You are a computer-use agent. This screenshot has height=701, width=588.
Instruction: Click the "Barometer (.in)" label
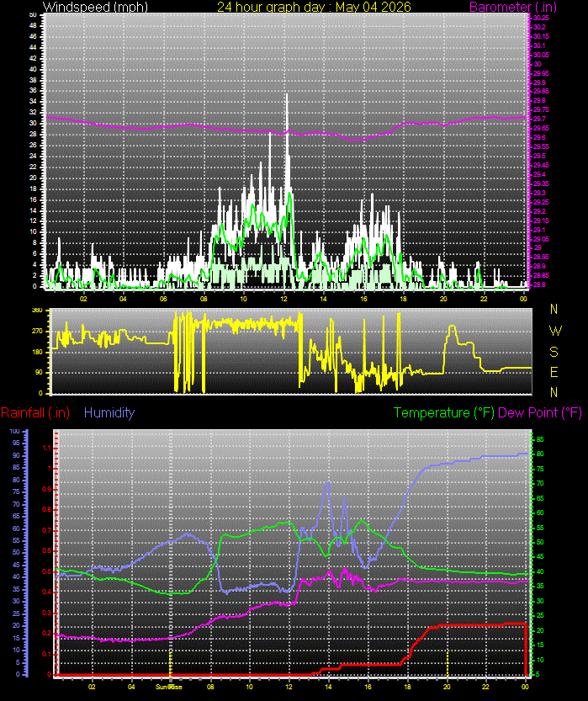[x=513, y=7]
